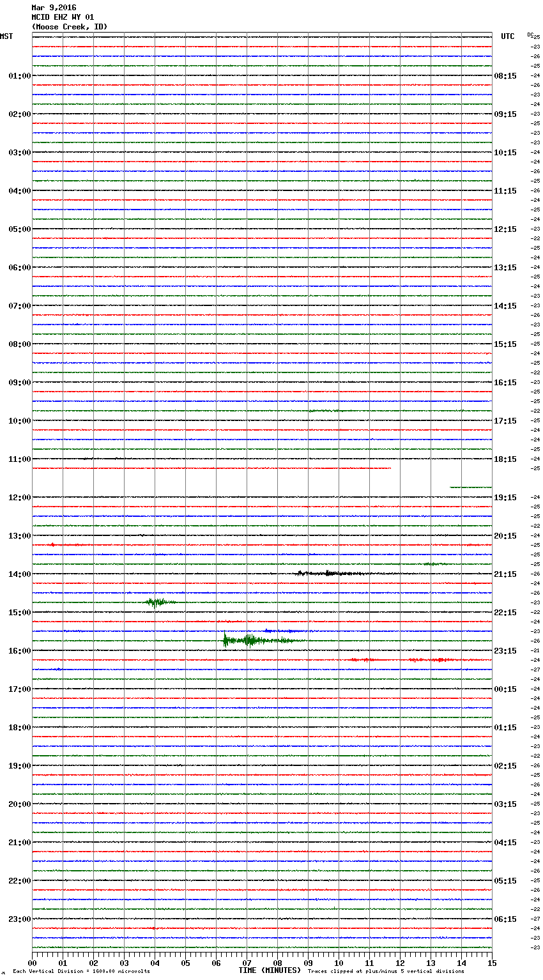543x980 pixels.
Task: Click the large green seismic event near minute 07
Action: pyautogui.click(x=263, y=640)
